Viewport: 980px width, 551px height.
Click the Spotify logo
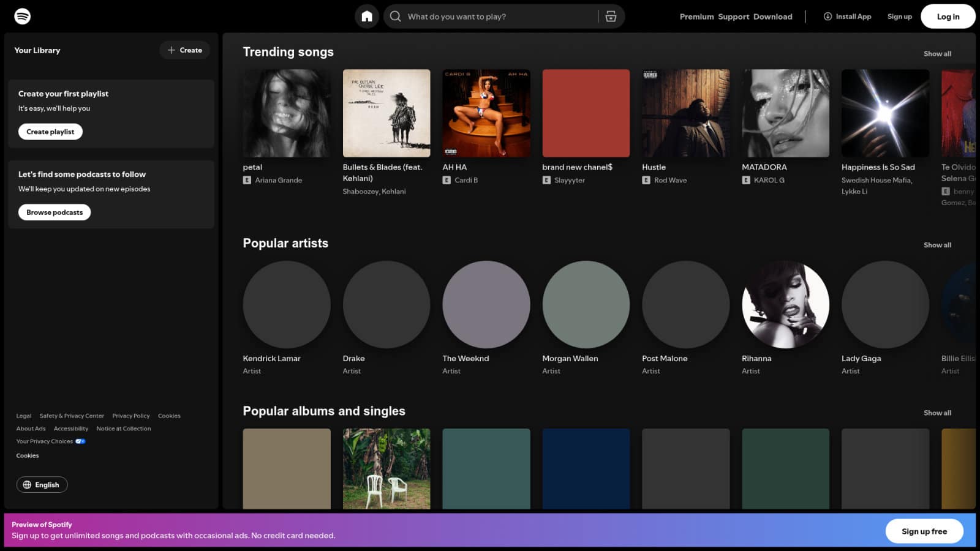click(23, 16)
